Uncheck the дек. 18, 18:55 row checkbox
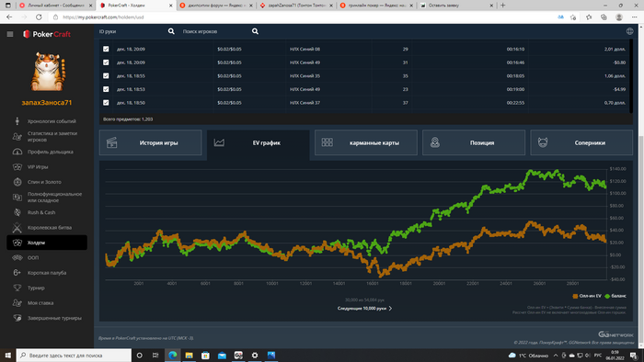This screenshot has height=362, width=644. 106,76
